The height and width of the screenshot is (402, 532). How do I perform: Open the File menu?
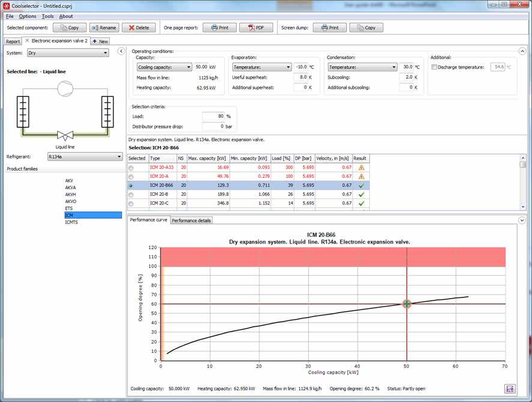point(10,16)
